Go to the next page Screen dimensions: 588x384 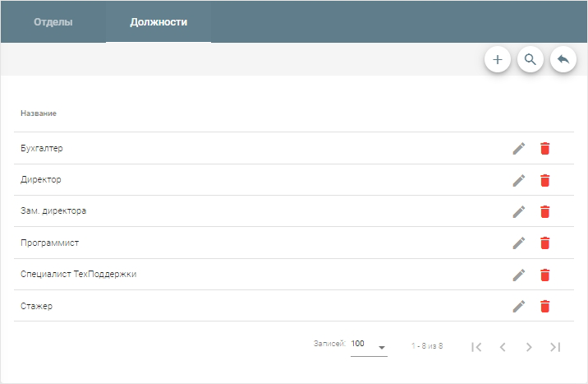tap(529, 347)
